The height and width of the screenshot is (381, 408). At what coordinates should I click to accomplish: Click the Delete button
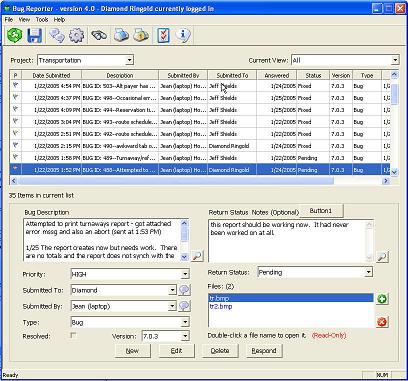tap(220, 351)
